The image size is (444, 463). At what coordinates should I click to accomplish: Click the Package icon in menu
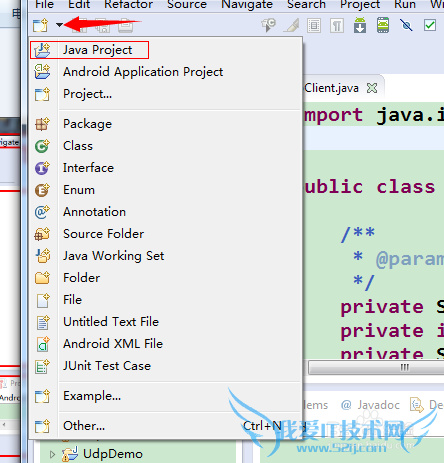point(42,124)
